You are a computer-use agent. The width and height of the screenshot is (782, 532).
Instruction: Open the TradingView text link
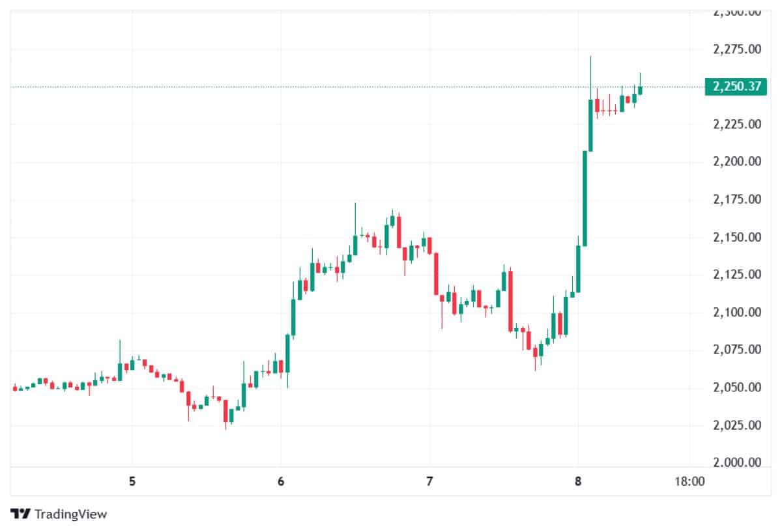coord(70,514)
